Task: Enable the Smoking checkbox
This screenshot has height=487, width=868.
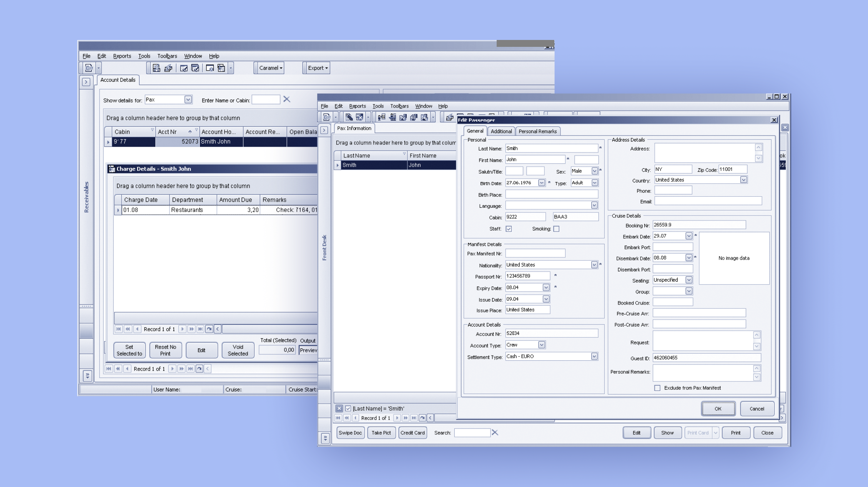Action: click(x=556, y=229)
